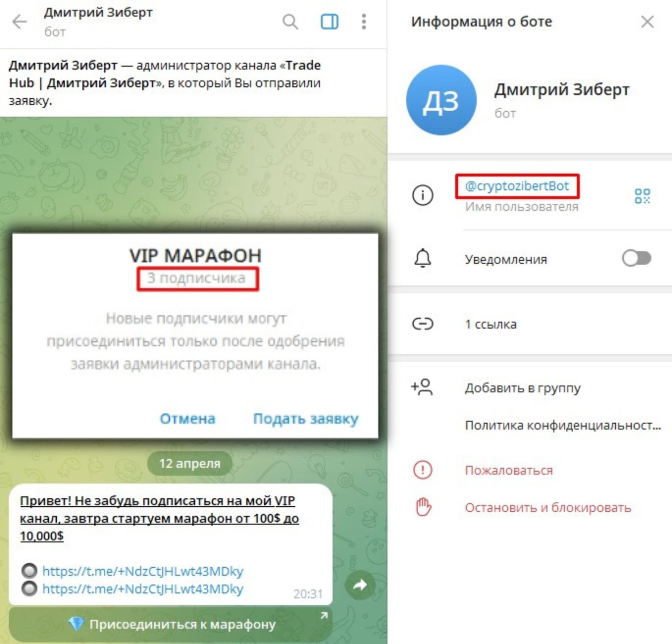Click Присоединиться к марафону button
This screenshot has width=672, height=644.
(x=171, y=624)
